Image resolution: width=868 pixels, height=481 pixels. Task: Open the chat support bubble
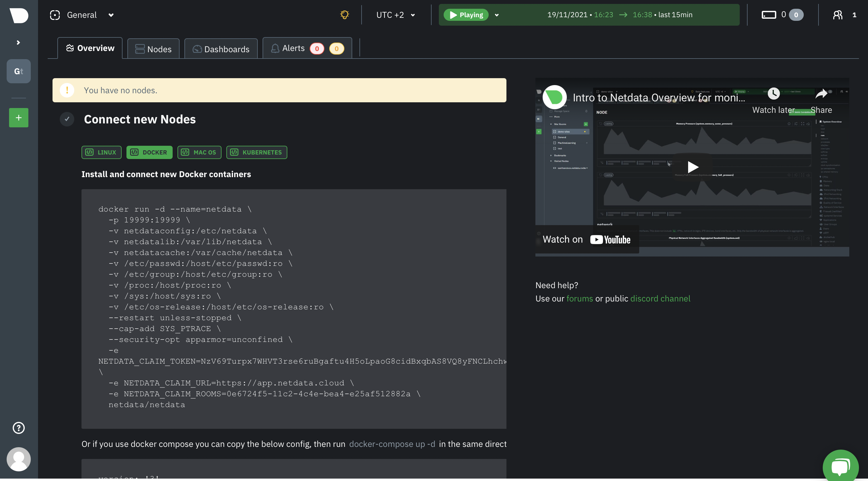click(840, 466)
